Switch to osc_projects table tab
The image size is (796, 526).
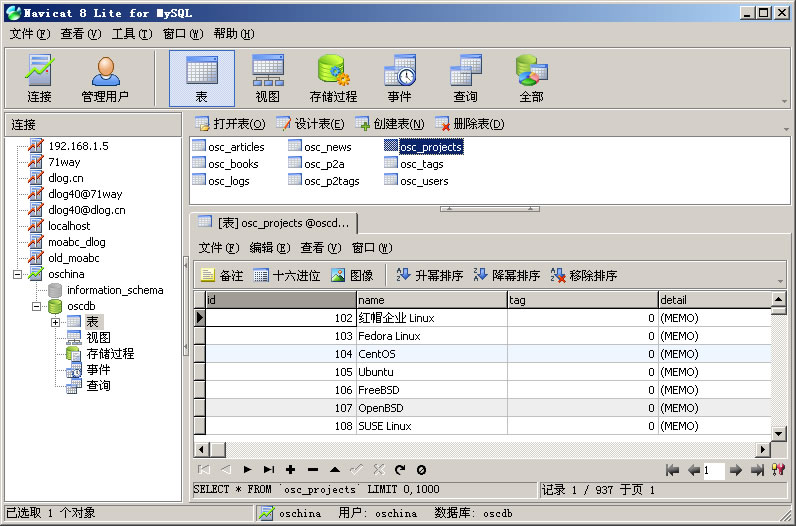point(274,223)
